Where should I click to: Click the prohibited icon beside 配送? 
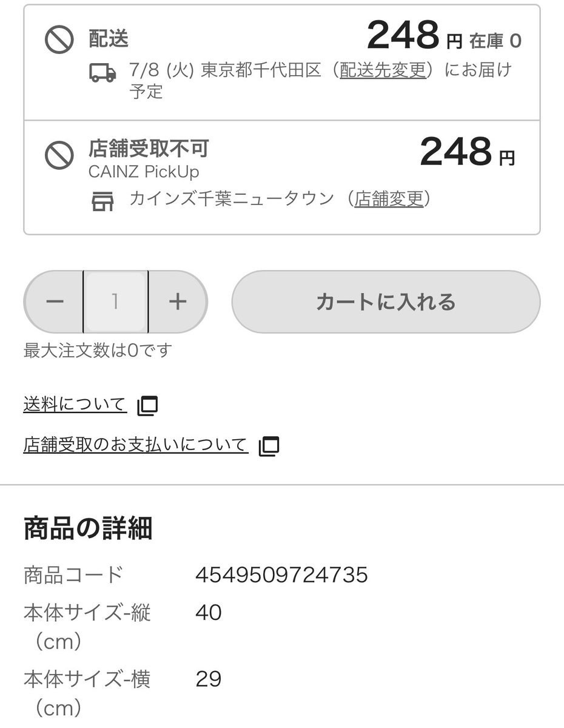coord(59,39)
